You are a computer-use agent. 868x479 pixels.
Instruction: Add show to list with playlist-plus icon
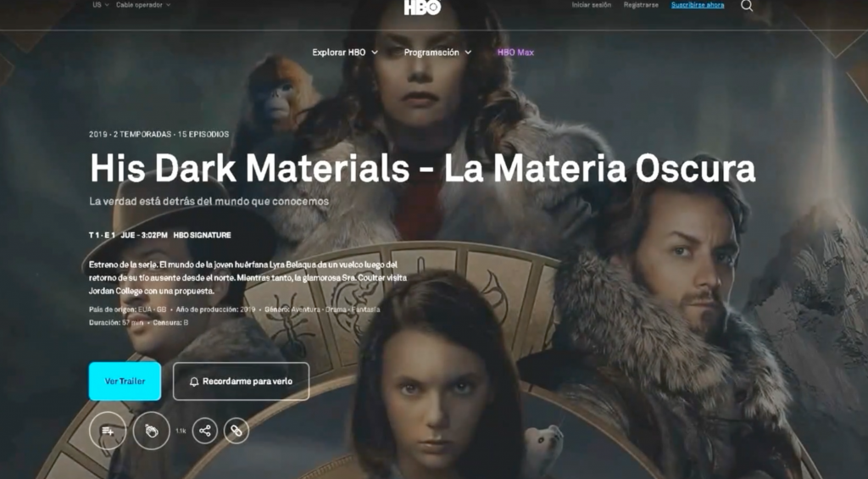108,431
